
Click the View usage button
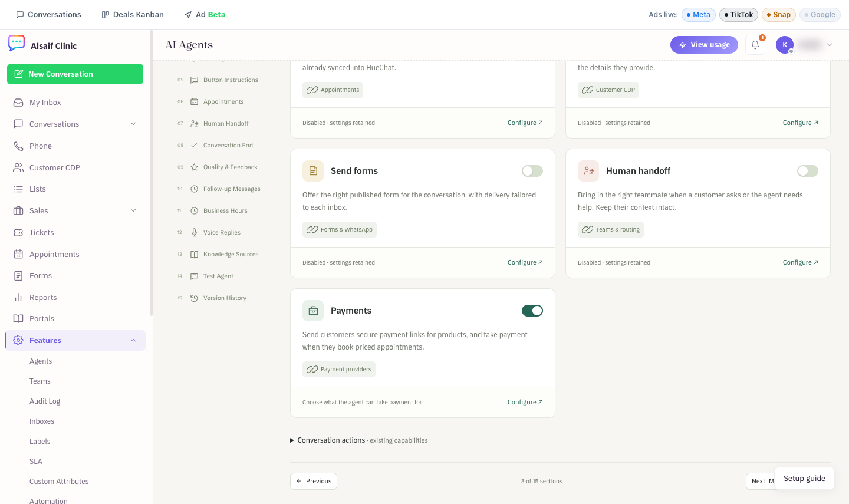click(x=704, y=45)
